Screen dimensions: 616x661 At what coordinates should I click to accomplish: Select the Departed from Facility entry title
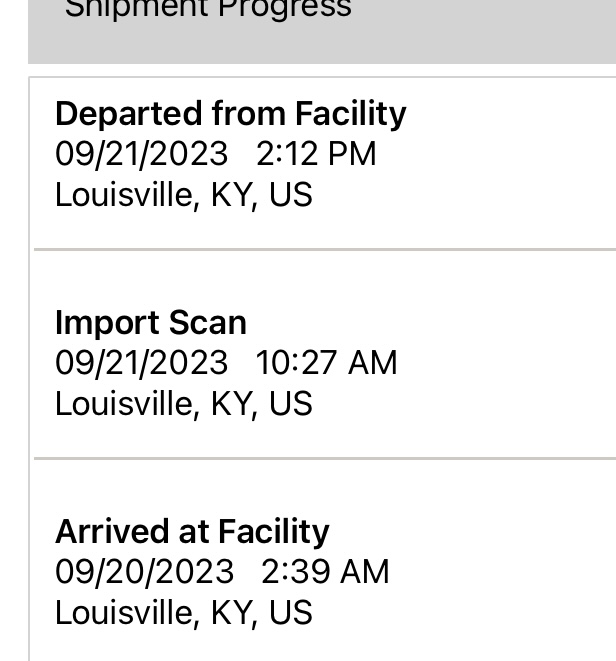tap(230, 114)
